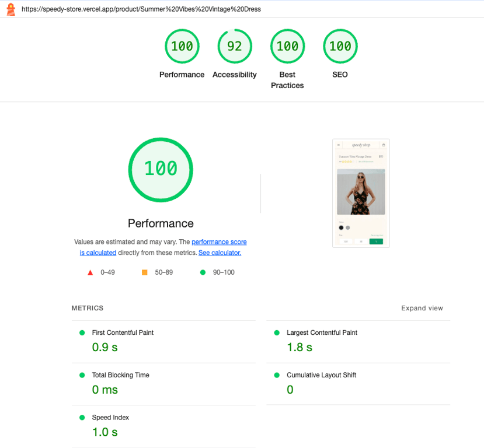Screen dimensions: 484x448
Task: Toggle Expand view for metrics
Action: tap(422, 308)
